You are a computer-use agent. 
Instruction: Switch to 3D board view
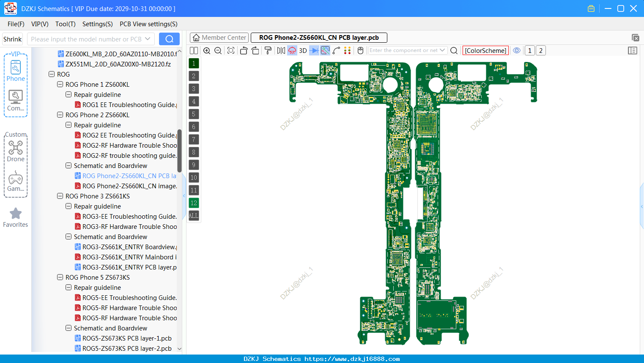tap(303, 51)
